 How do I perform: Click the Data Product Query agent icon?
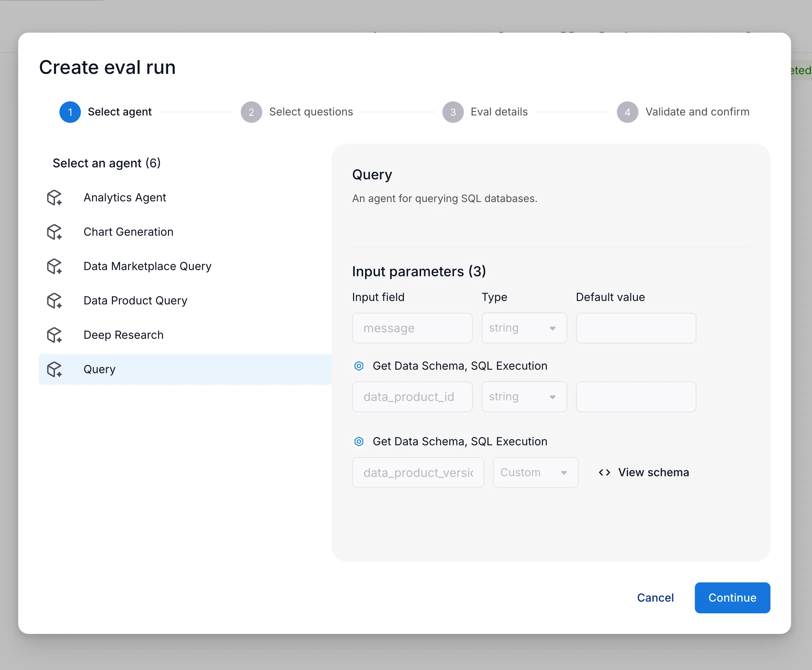pos(54,301)
